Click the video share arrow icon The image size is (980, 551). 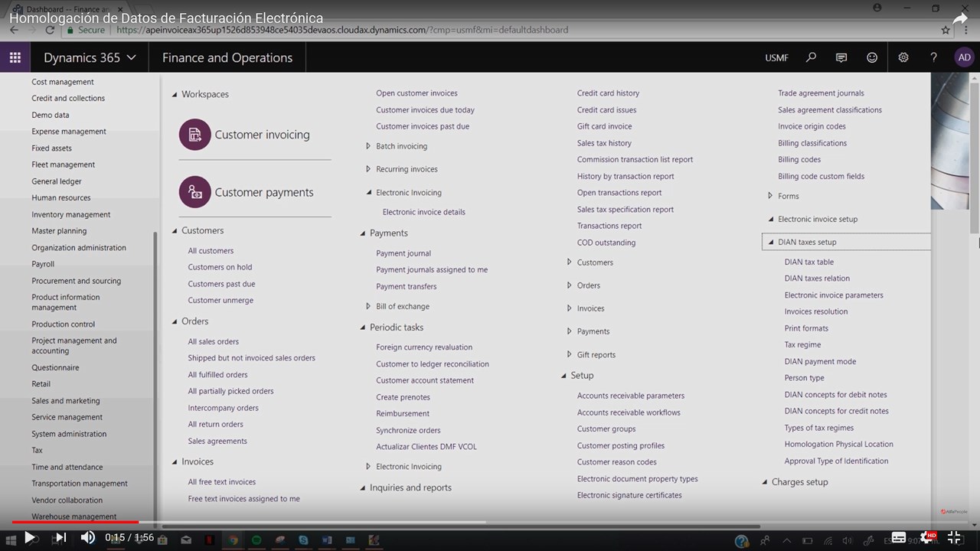click(960, 18)
